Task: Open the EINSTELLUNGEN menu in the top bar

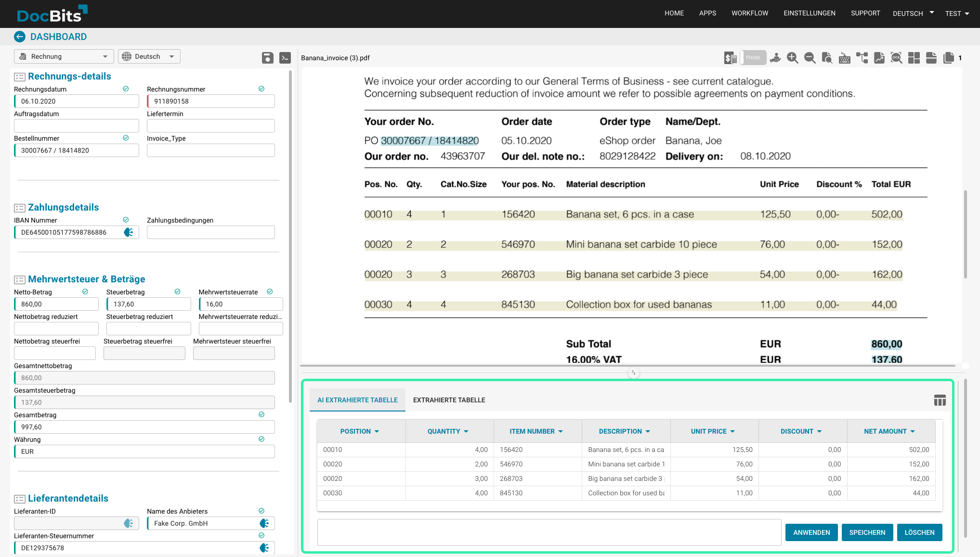Action: 810,13
